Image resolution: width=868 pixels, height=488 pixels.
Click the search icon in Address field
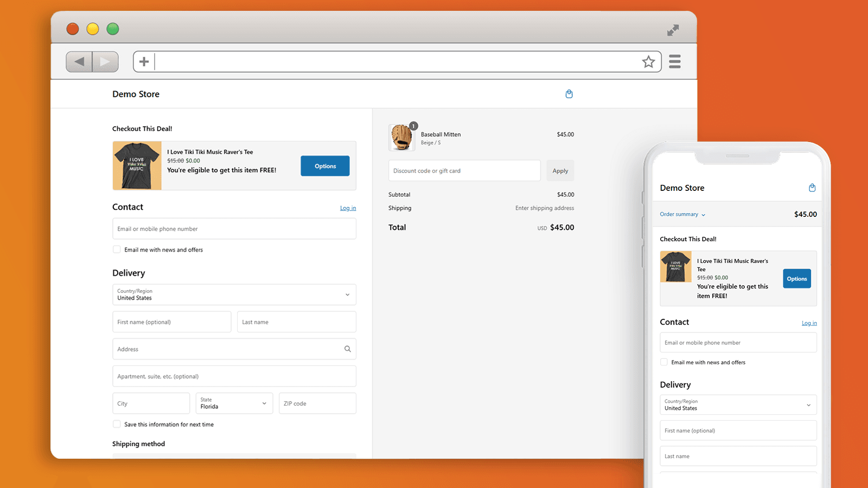347,349
